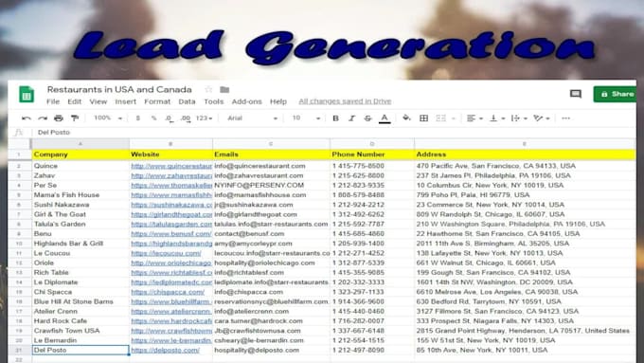Format as currency with dollar icon
This screenshot has height=363, width=644.
pos(137,118)
